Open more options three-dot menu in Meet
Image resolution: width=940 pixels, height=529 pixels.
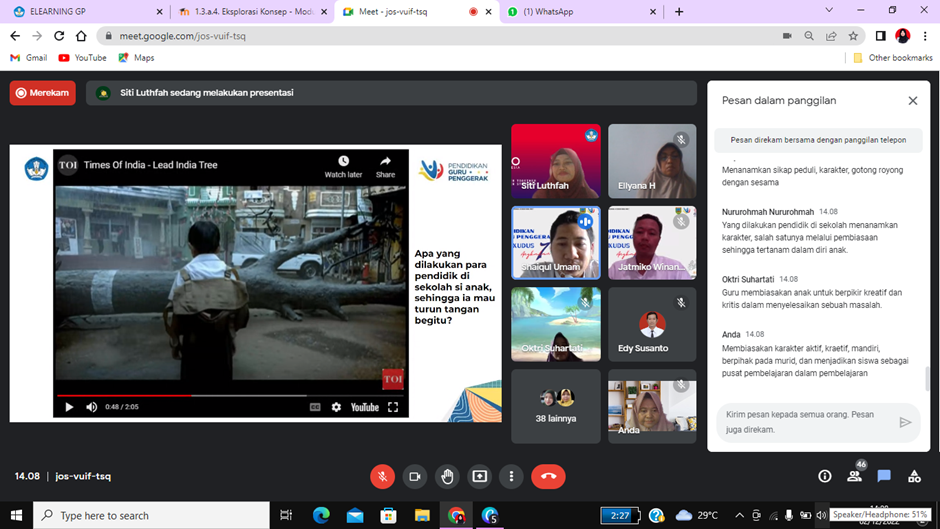[x=511, y=476]
